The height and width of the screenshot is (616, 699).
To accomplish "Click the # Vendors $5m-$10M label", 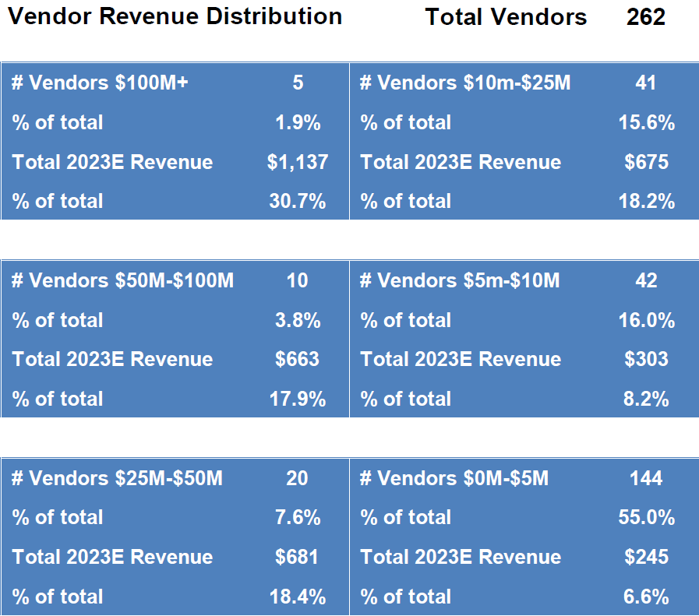I will tap(459, 280).
